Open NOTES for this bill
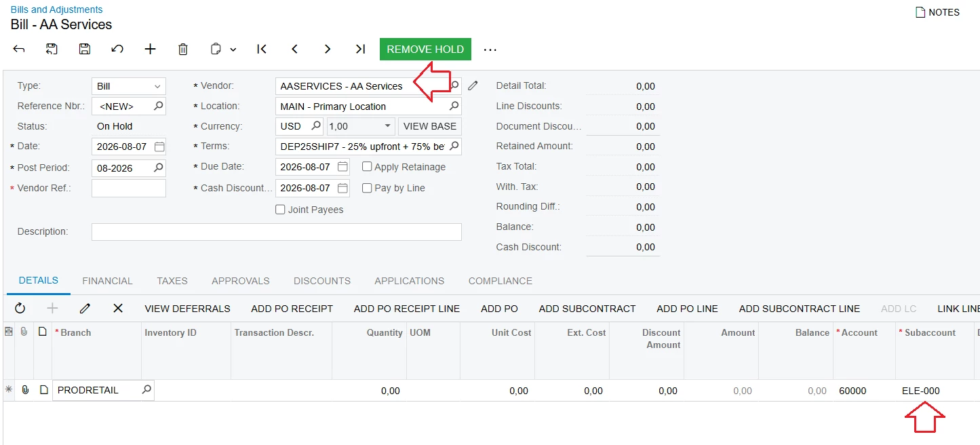980x445 pixels. [x=937, y=12]
